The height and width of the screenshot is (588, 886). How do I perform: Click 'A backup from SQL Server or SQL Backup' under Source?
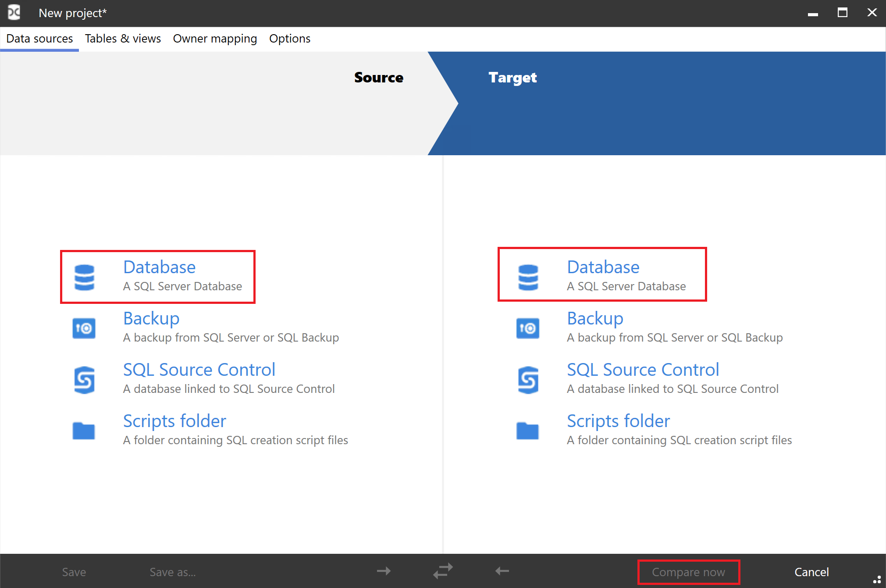[x=231, y=338]
